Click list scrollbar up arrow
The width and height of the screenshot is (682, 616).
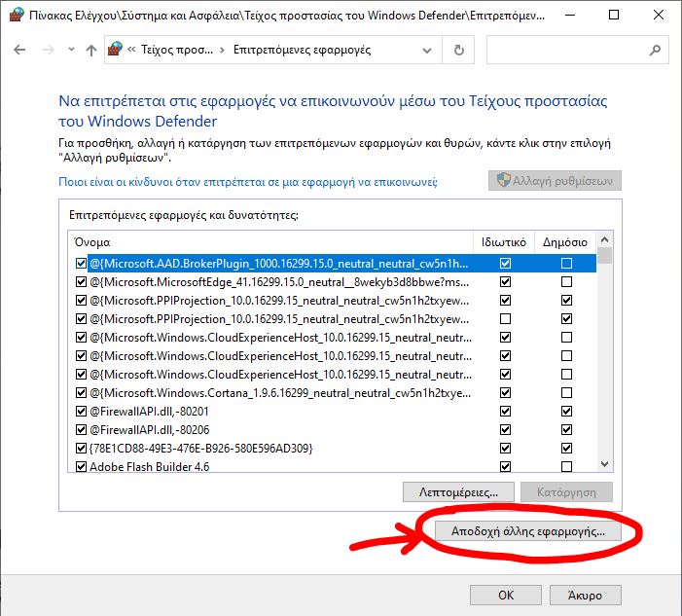point(604,239)
